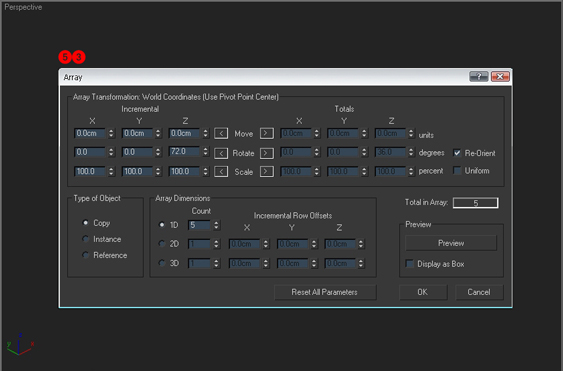Click the Total in Array field
The image size is (563, 371).
point(475,203)
